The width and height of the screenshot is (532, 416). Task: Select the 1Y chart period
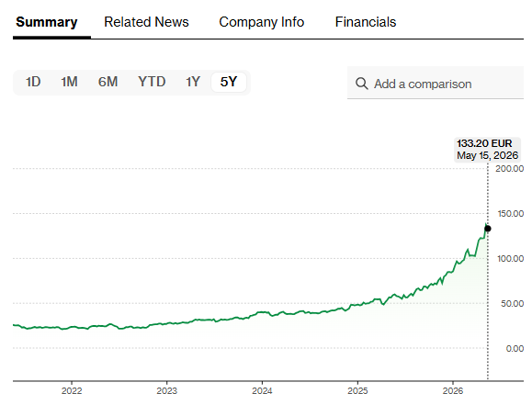[x=193, y=82]
